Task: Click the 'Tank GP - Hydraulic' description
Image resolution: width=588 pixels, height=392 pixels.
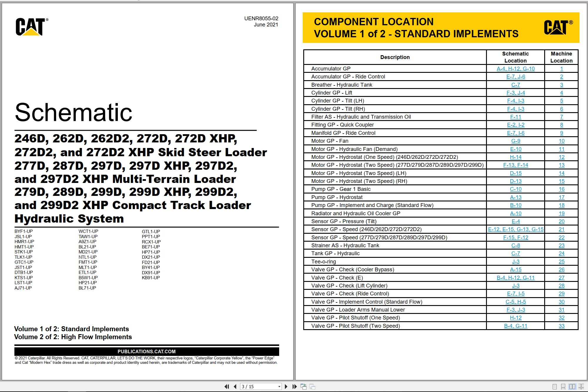Action: (335, 253)
